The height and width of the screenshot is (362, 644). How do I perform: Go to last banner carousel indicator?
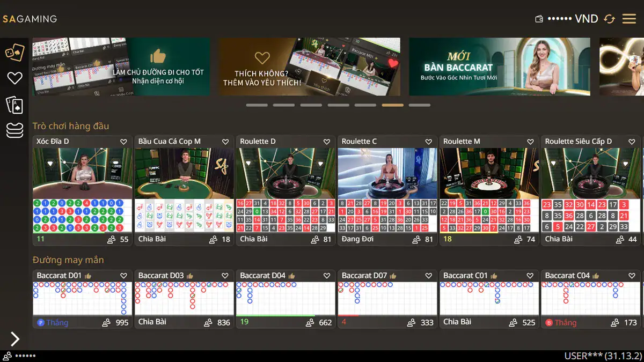420,105
